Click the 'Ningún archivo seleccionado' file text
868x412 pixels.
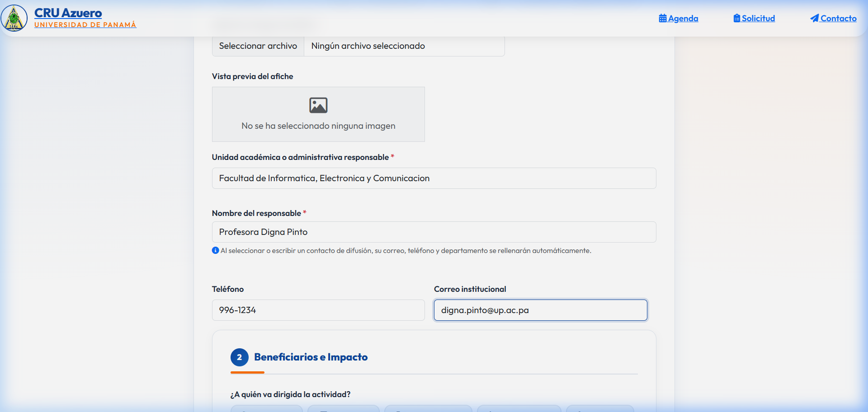pos(368,46)
